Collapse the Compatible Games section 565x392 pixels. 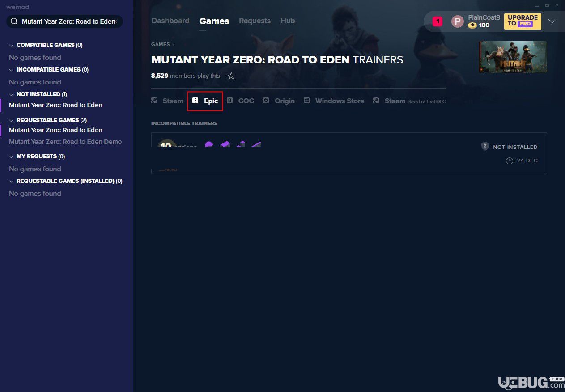coord(45,45)
